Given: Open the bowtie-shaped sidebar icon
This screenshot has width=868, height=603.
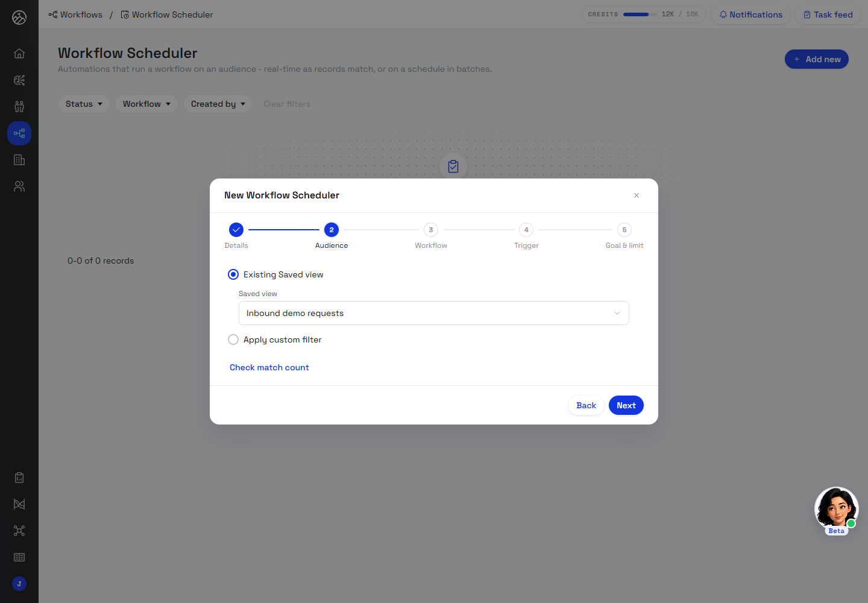Looking at the screenshot, I should click(x=19, y=504).
